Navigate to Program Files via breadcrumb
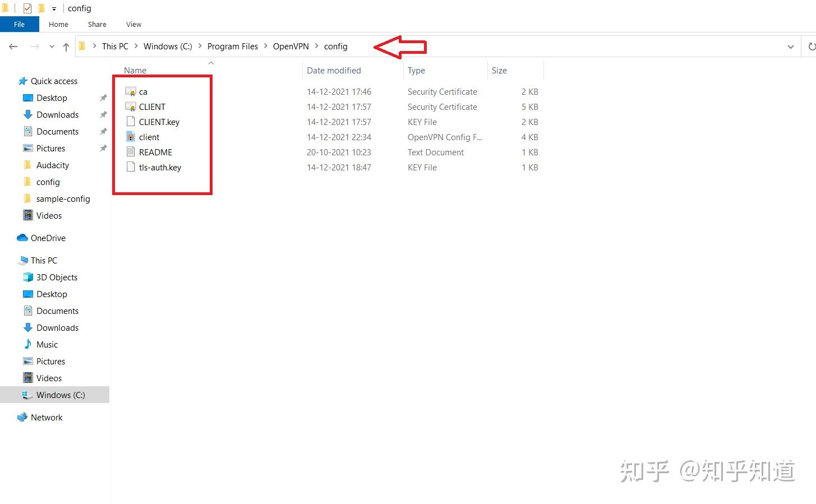The image size is (816, 504). click(x=232, y=46)
